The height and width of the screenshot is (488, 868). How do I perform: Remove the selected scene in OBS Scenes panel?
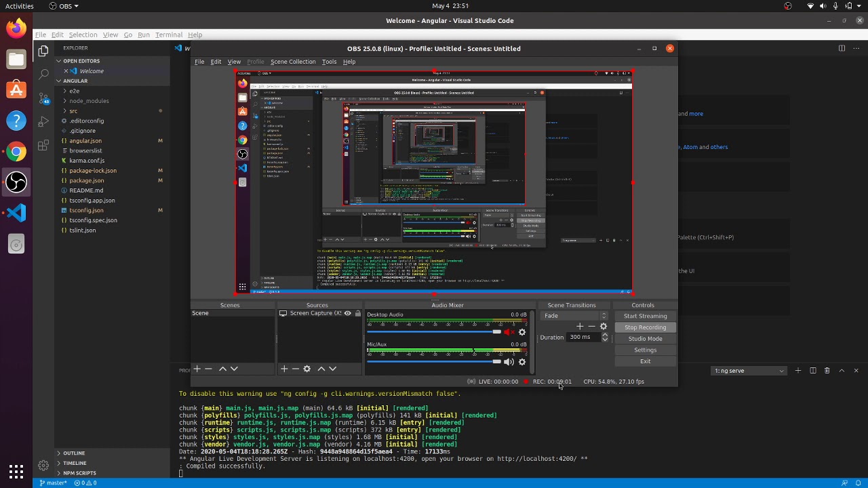[x=208, y=369]
